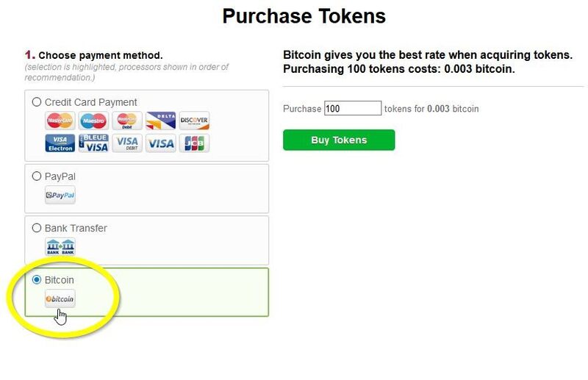This screenshot has height=380, width=588.
Task: Click the Delta card icon
Action: pyautogui.click(x=160, y=121)
